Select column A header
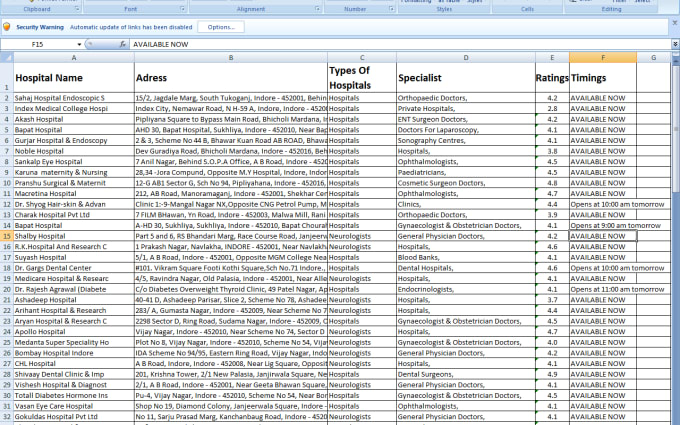Screen dimensions: 680x425 pyautogui.click(x=74, y=57)
